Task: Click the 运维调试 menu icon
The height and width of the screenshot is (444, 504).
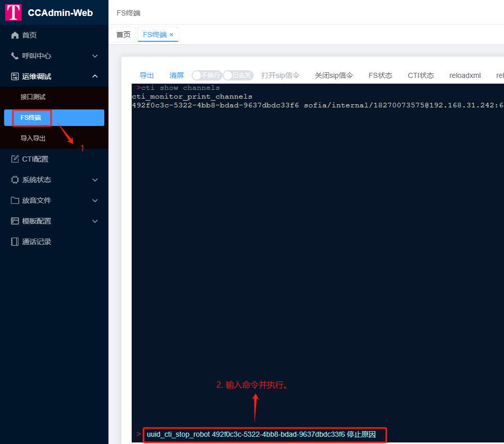Action: click(x=15, y=76)
